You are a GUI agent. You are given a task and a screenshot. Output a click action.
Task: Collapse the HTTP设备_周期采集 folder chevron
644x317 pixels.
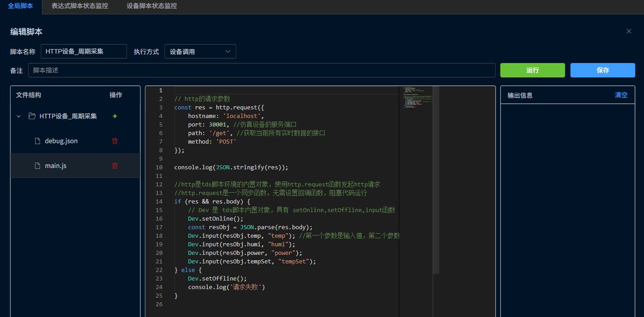pos(18,116)
